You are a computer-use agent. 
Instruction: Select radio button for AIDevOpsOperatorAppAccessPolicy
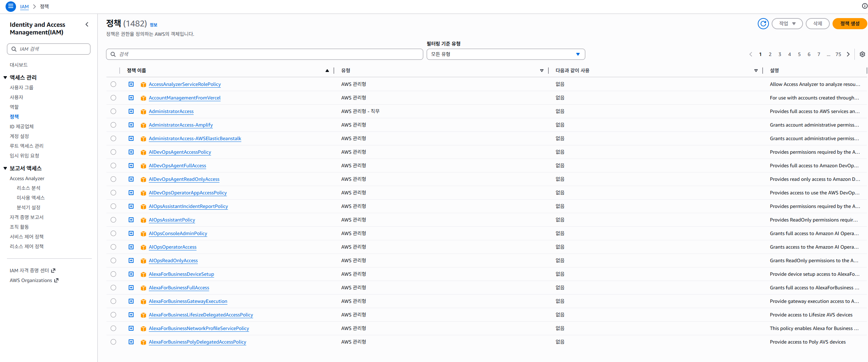(x=113, y=193)
